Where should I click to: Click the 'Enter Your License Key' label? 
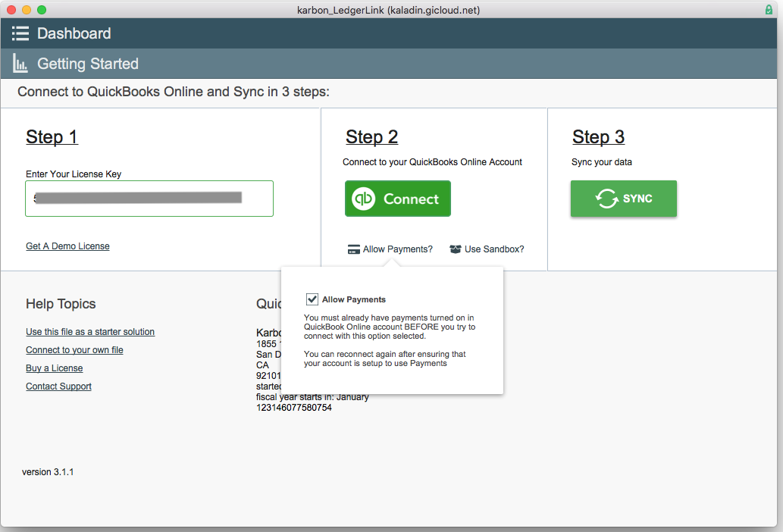click(x=74, y=174)
